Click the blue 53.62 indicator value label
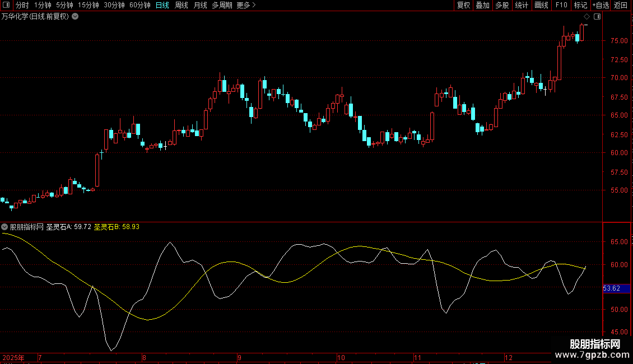Screen dimensions: 633x364 [611, 288]
